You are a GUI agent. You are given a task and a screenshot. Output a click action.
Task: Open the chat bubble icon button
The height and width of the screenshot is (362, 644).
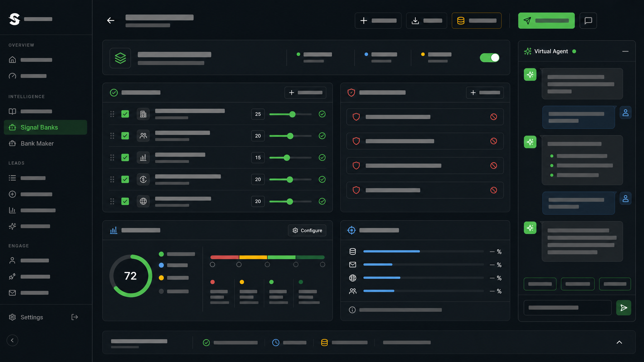click(x=588, y=21)
